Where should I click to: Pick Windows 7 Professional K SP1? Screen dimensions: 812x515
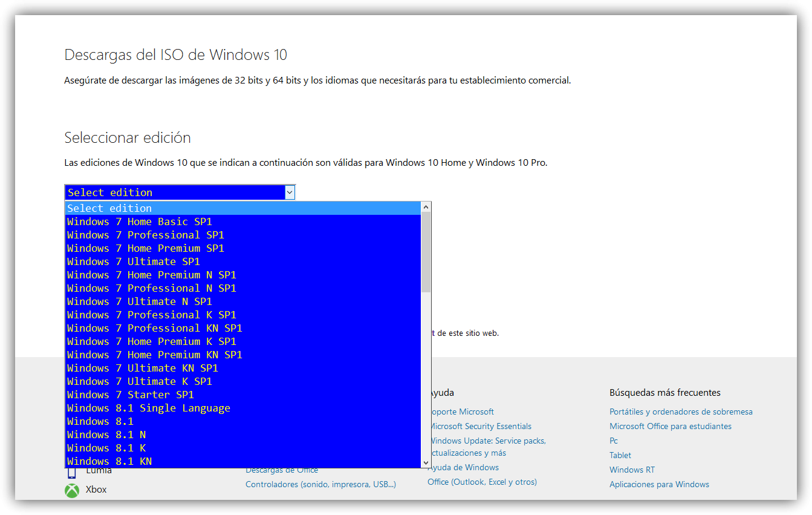point(243,315)
